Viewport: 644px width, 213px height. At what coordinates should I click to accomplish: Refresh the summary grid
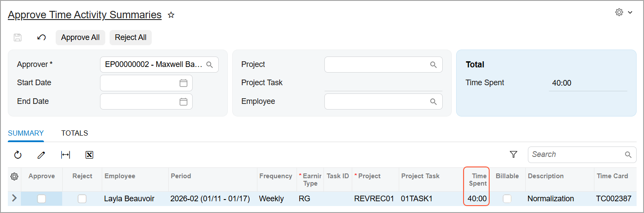(18, 155)
